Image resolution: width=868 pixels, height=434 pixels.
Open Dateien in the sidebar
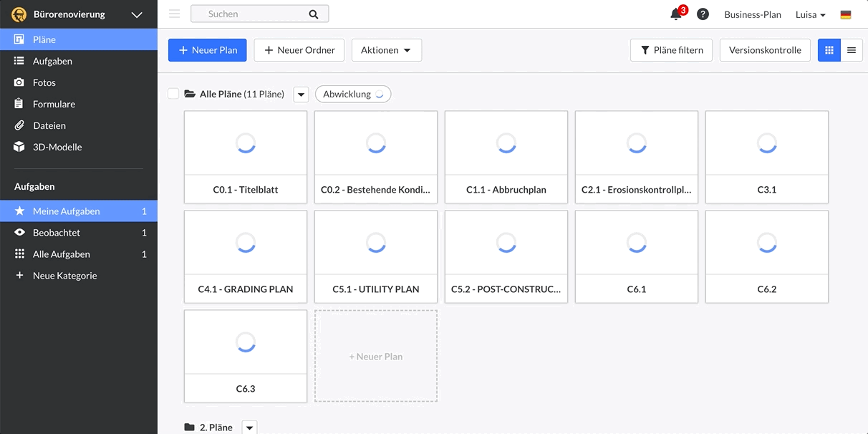[79, 125]
